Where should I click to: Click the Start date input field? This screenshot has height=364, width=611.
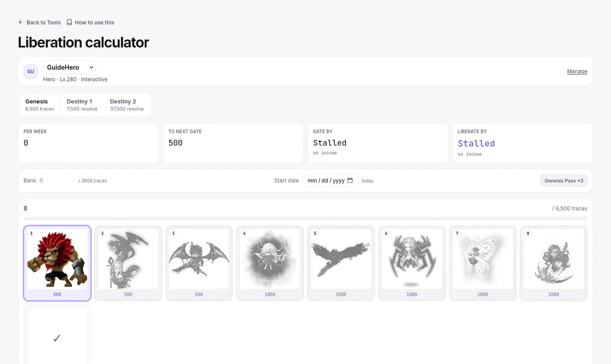330,181
